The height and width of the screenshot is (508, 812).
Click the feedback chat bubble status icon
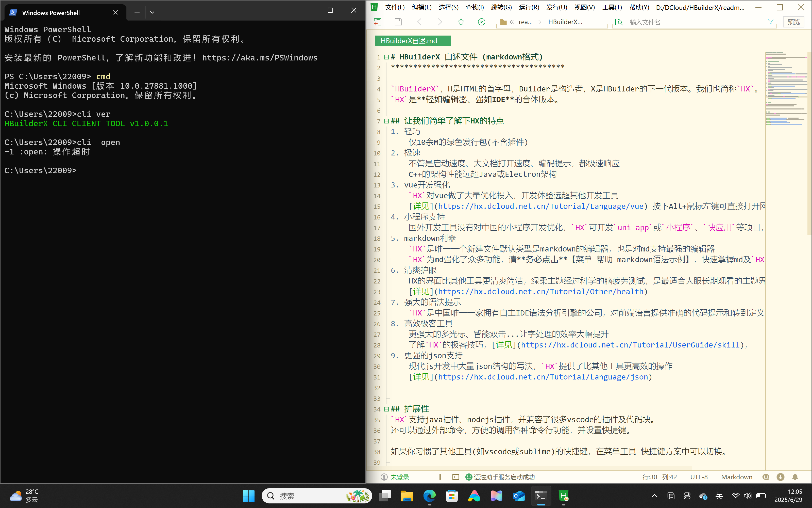click(766, 477)
